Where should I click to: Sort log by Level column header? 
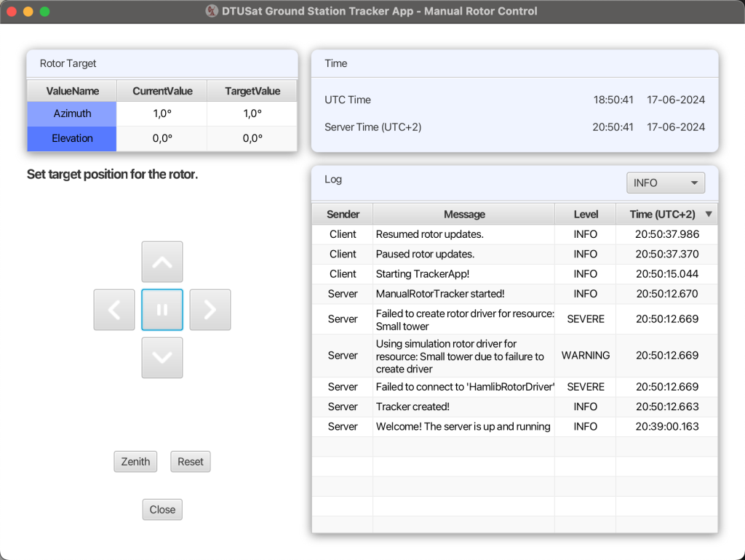pos(586,215)
